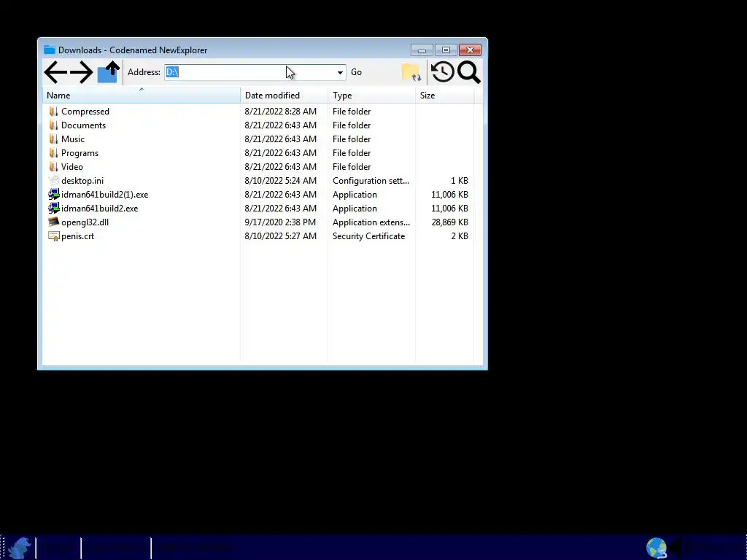Viewport: 747px width, 560px height.
Task: Select the Programs folder icon
Action: (53, 153)
